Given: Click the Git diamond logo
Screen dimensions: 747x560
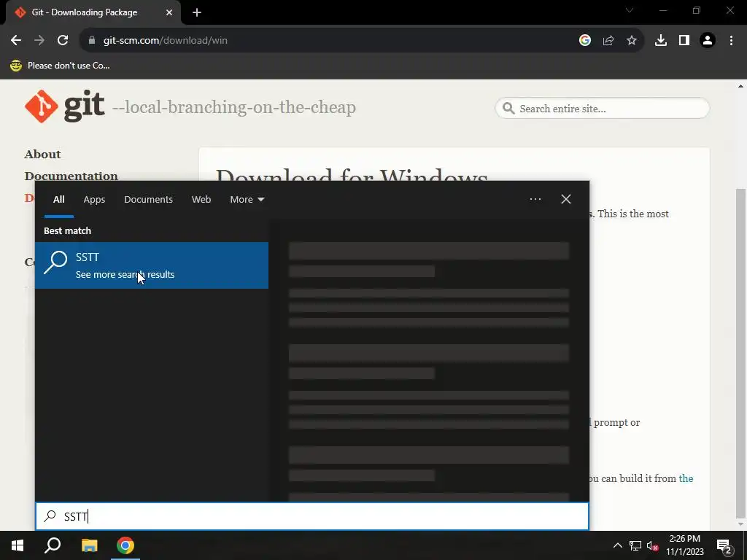Looking at the screenshot, I should pos(42,106).
